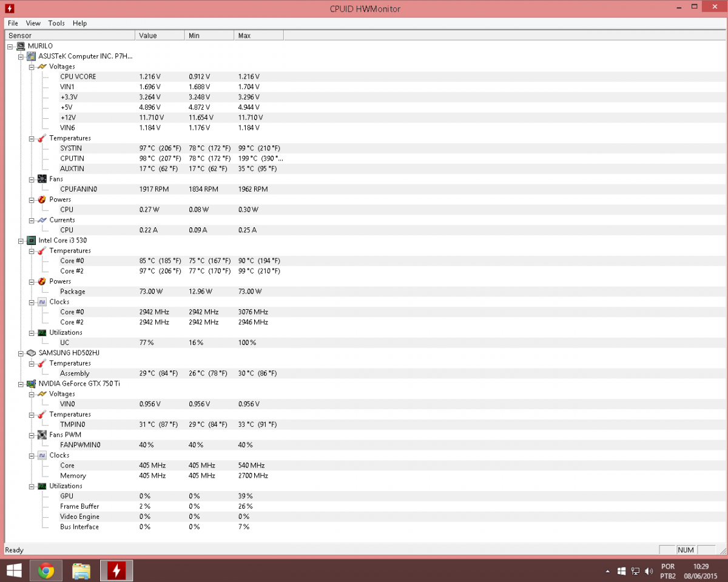Click the motherboard Temperatures thermometer icon
The width and height of the screenshot is (728, 582).
[42, 138]
